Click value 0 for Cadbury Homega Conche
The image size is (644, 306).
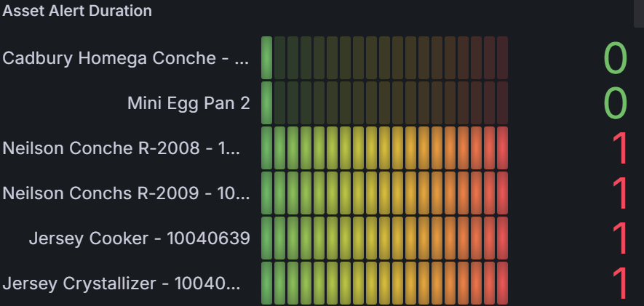pyautogui.click(x=615, y=58)
